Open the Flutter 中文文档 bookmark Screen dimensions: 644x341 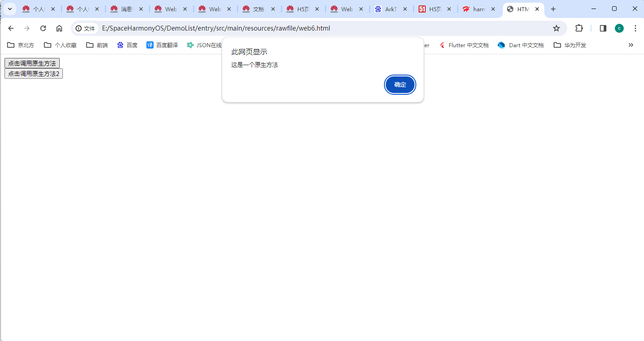coord(464,45)
